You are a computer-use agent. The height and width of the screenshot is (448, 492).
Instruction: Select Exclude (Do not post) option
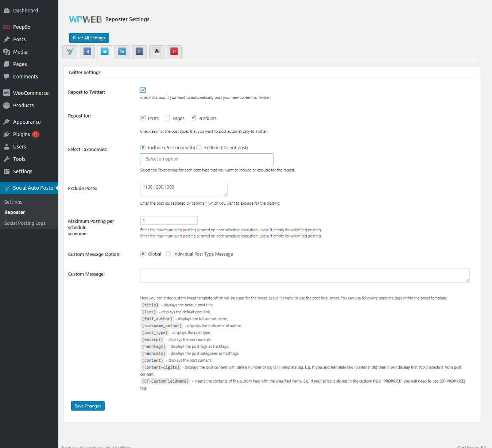point(199,148)
